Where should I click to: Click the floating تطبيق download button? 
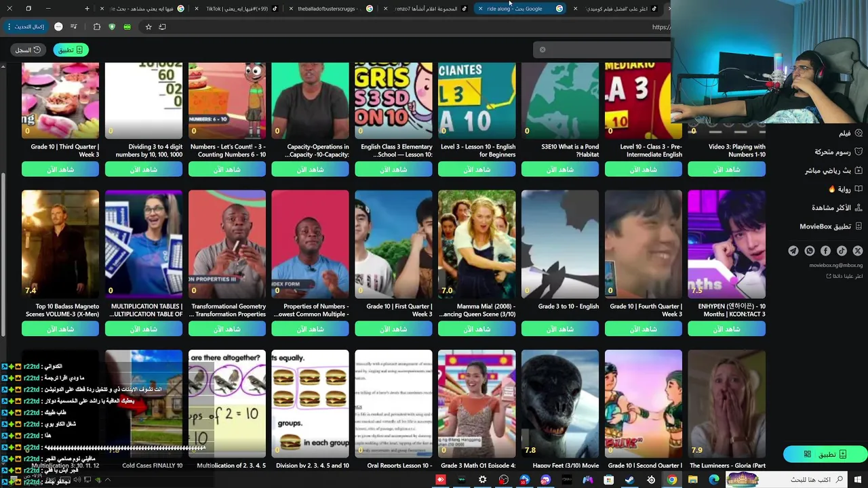(x=825, y=454)
